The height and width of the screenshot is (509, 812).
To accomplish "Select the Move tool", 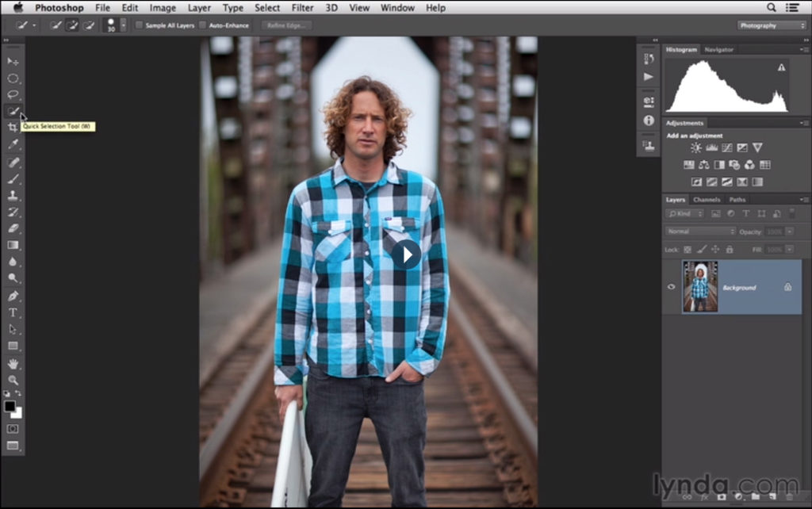I will pos(13,62).
